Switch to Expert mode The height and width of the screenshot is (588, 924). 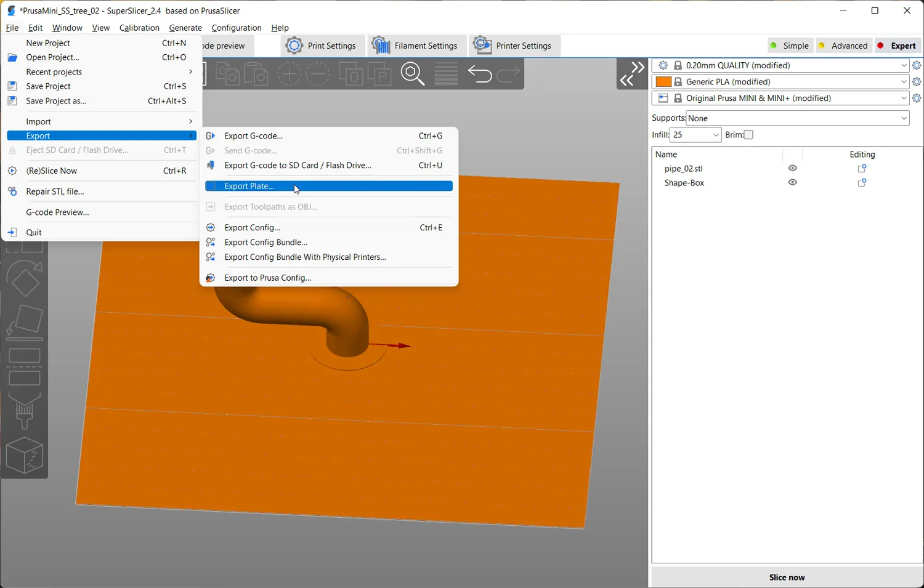point(898,46)
